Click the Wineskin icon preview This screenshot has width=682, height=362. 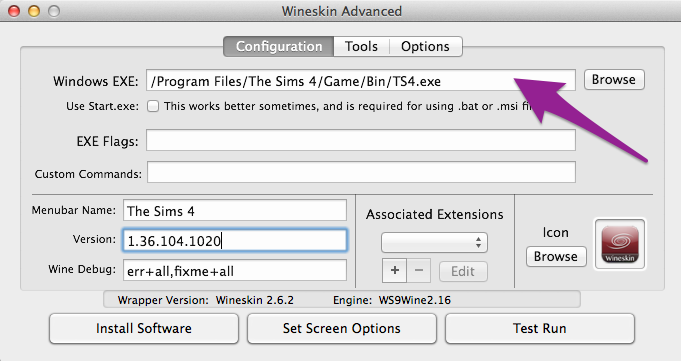(x=620, y=244)
